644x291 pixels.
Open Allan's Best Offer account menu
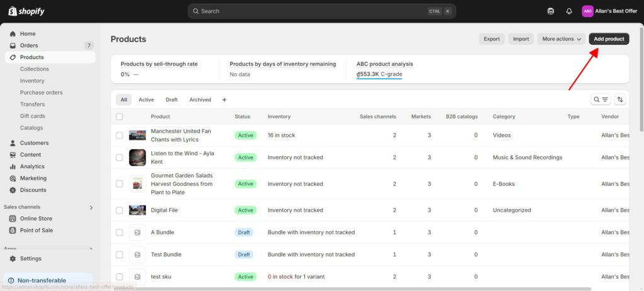tap(604, 11)
